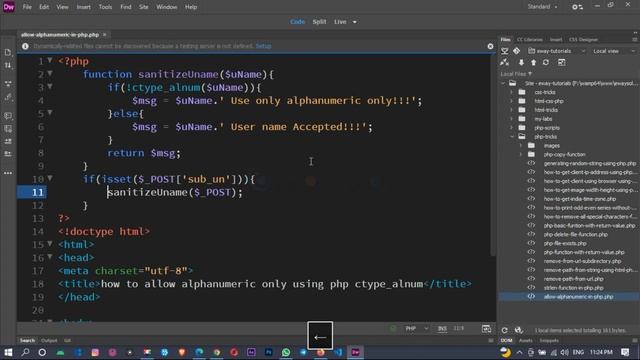Click the File Management arrows icon in left toolbar

tap(8, 65)
